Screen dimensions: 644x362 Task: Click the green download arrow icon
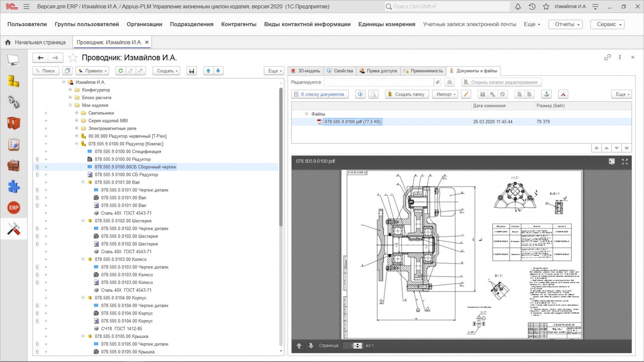coord(546,94)
